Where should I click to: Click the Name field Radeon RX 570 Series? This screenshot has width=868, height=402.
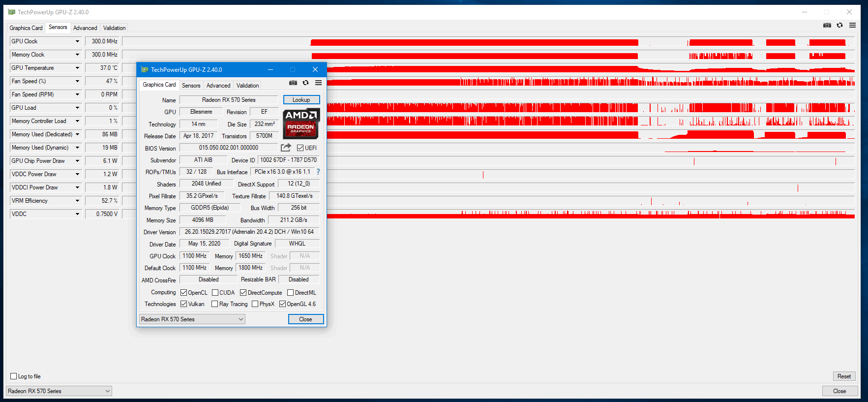coord(229,100)
